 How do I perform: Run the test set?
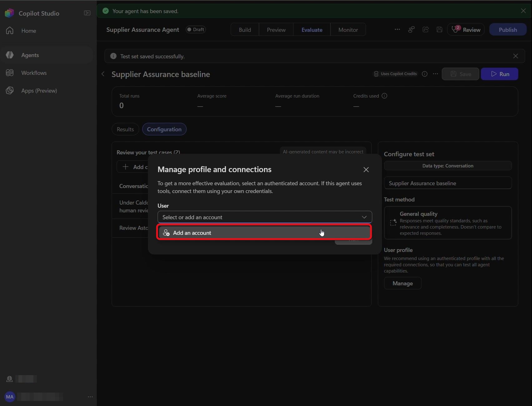pyautogui.click(x=500, y=74)
